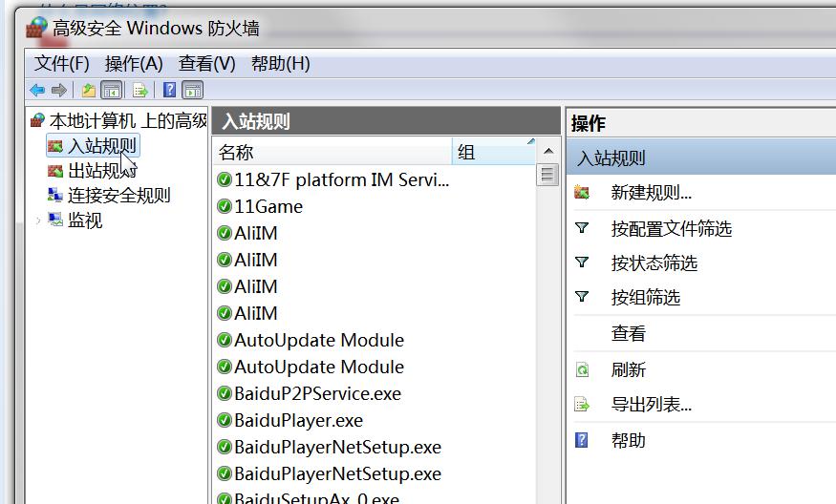The width and height of the screenshot is (836, 504).
Task: Click 新建规则... action link
Action: (x=651, y=192)
